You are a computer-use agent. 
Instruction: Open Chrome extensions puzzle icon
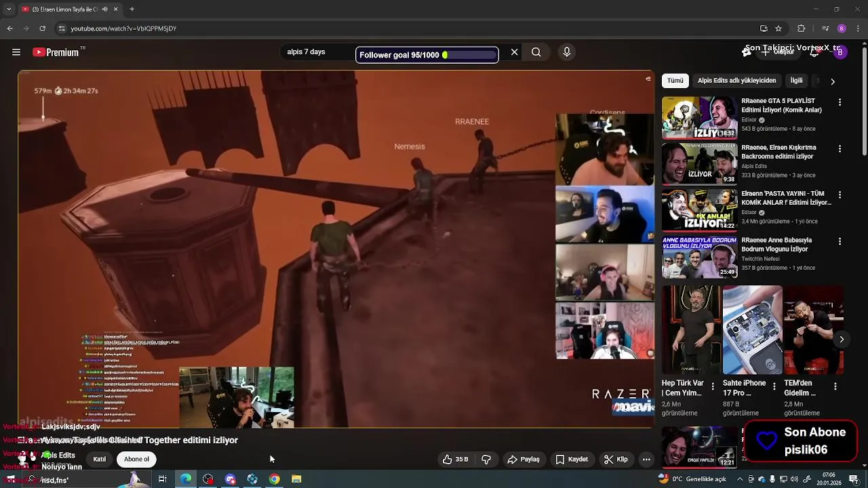802,28
